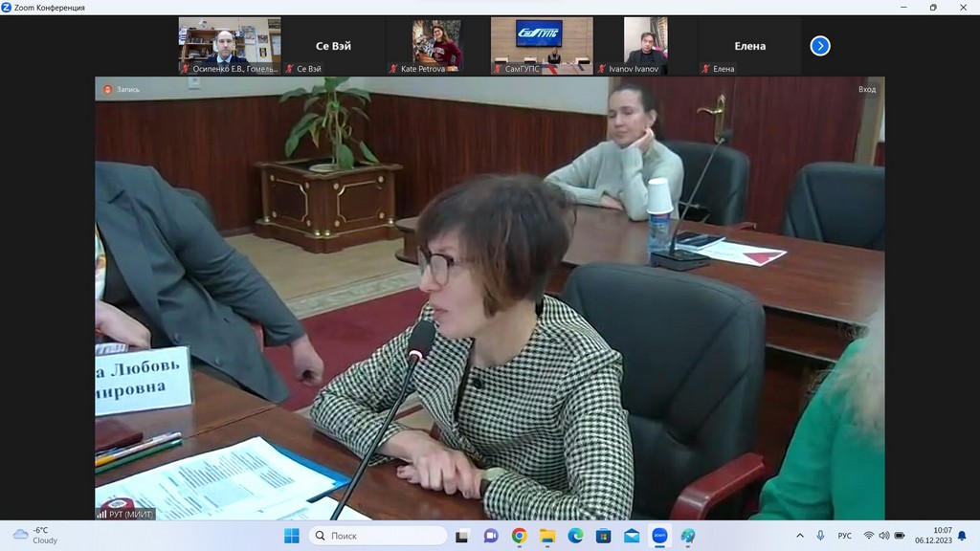This screenshot has height=551, width=980.
Task: Open the Zoom app in the taskbar
Action: coord(659,536)
